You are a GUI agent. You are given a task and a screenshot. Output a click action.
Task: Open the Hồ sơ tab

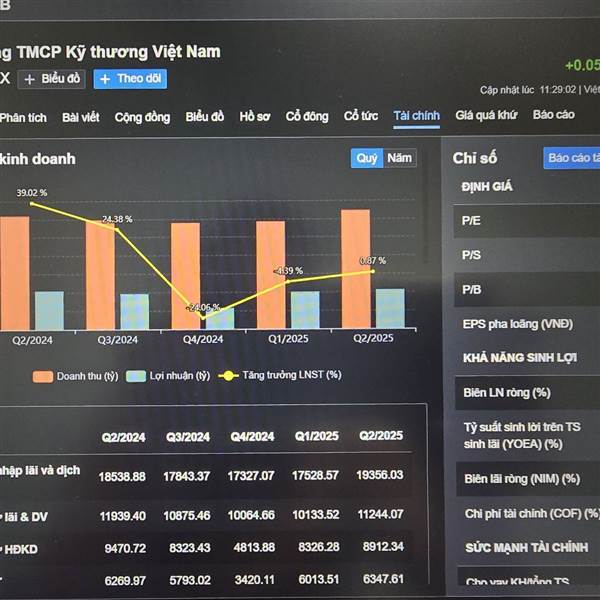click(x=255, y=116)
